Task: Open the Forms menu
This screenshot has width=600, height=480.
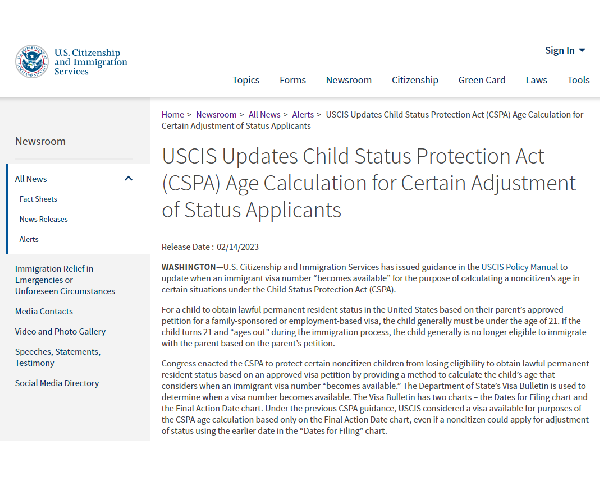Action: (x=292, y=80)
